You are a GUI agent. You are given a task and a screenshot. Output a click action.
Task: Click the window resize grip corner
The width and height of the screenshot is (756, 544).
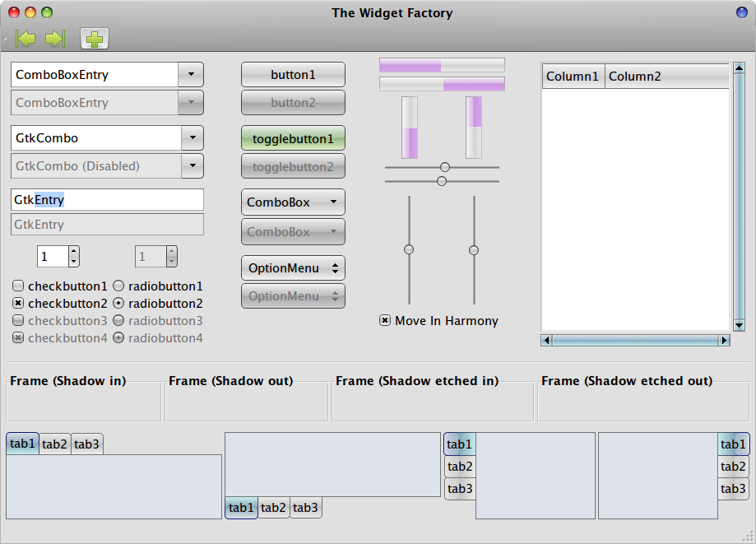pyautogui.click(x=749, y=537)
